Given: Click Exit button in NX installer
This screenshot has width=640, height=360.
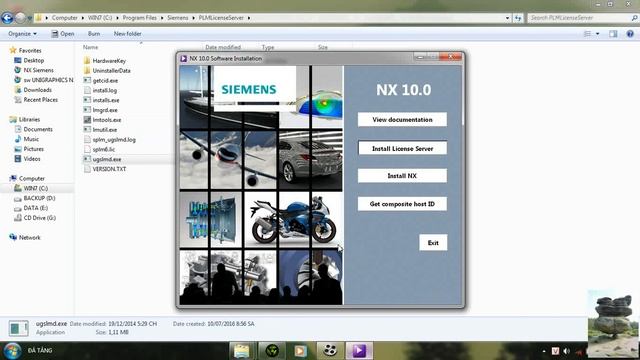Looking at the screenshot, I should 433,242.
